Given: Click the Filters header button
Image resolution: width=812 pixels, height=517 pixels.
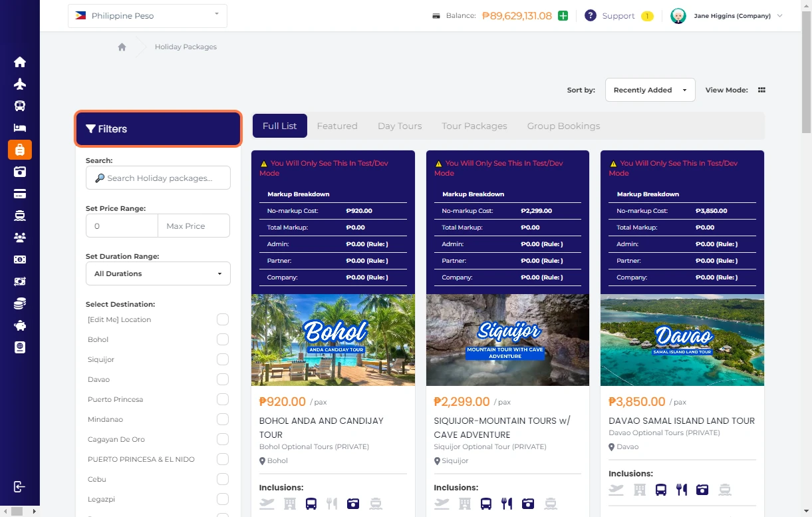Looking at the screenshot, I should (158, 129).
